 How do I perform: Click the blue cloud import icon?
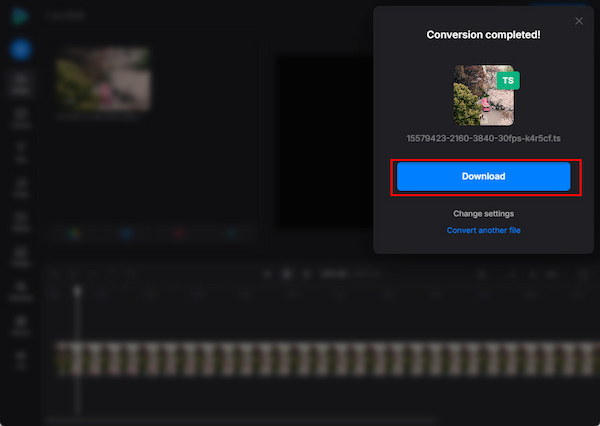[x=127, y=233]
